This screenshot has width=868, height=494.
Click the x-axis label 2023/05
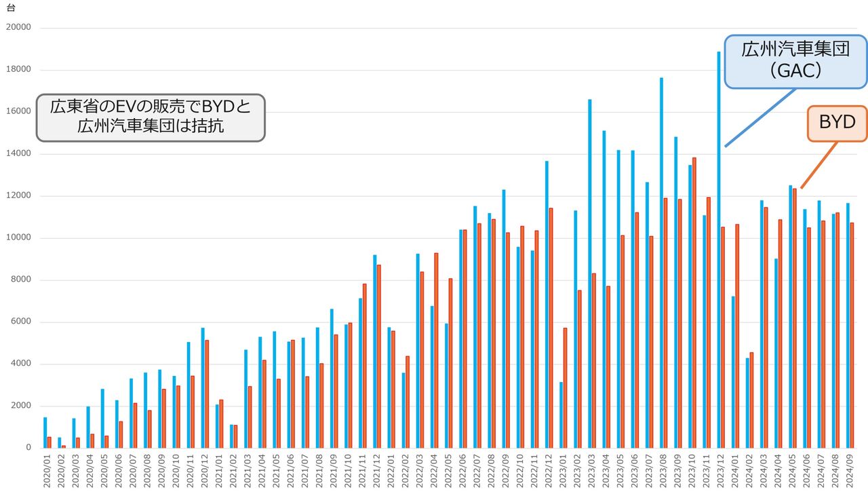[x=622, y=471]
